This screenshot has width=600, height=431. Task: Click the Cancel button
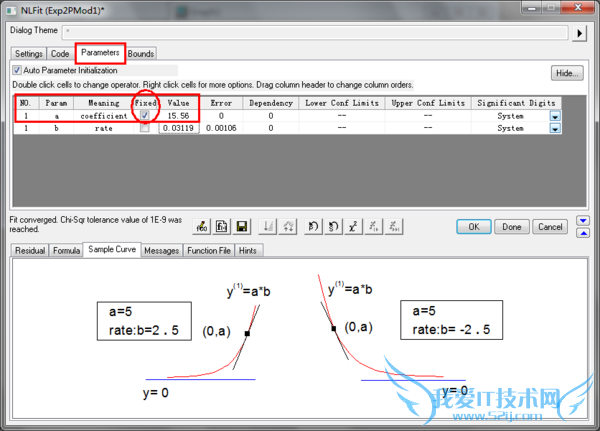[x=550, y=227]
